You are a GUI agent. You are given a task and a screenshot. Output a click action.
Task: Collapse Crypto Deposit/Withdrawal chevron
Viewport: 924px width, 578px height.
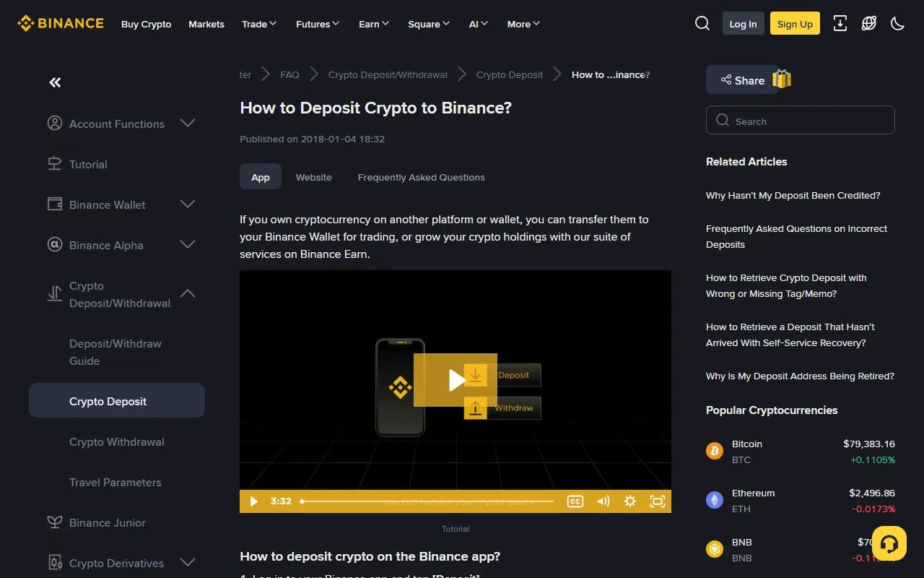(x=188, y=294)
